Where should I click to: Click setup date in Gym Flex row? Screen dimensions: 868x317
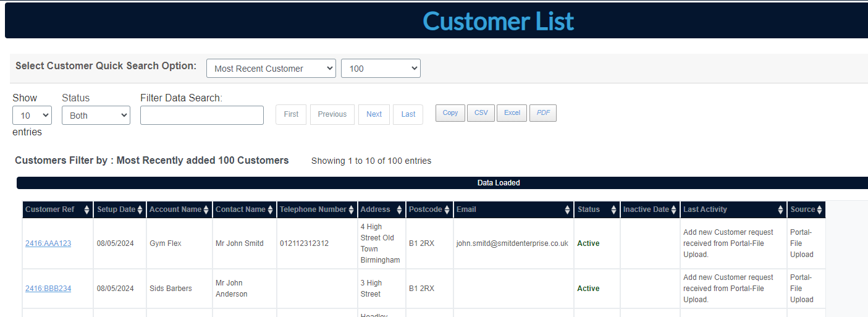(116, 243)
